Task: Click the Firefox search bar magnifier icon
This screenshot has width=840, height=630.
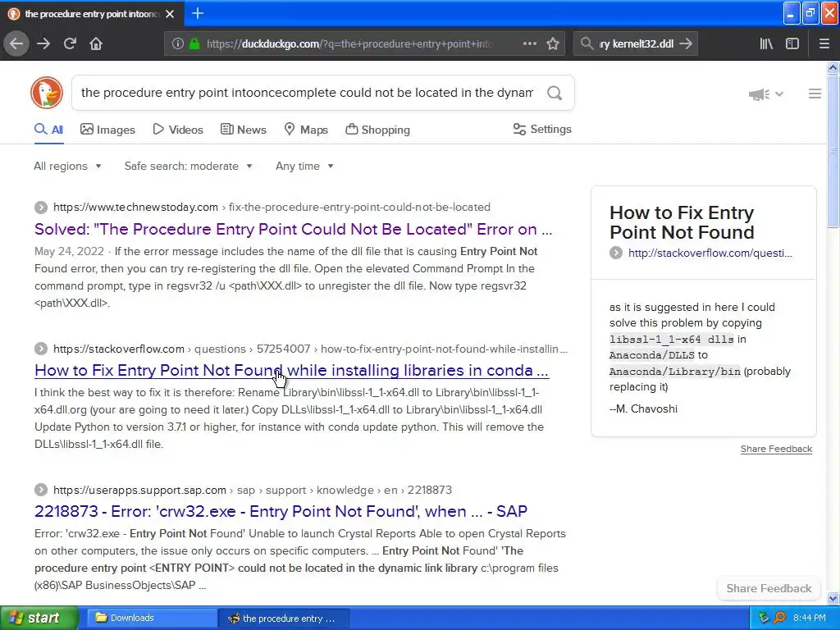Action: pyautogui.click(x=587, y=43)
